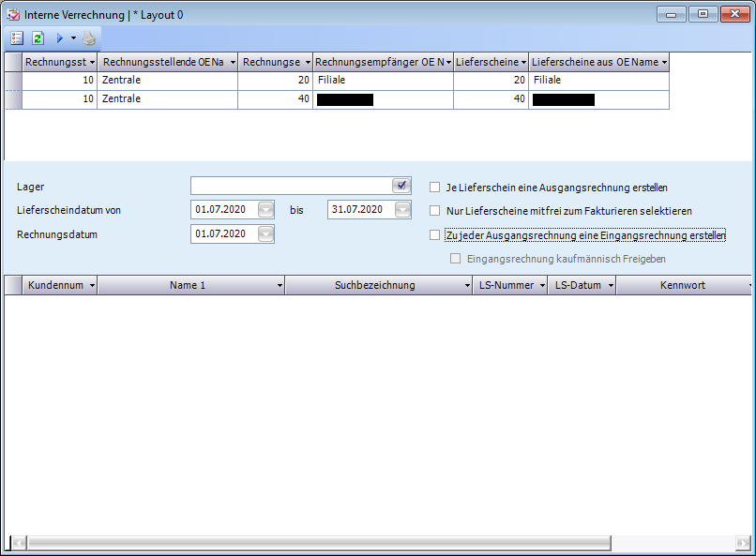Viewport: 756px width, 556px height.
Task: Click into the Lager input field
Action: [291, 186]
